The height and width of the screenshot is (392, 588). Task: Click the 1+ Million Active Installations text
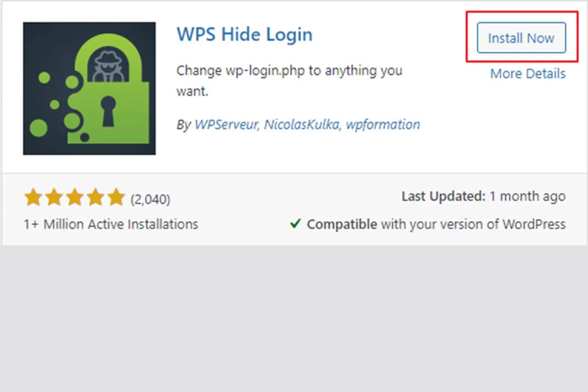[111, 224]
